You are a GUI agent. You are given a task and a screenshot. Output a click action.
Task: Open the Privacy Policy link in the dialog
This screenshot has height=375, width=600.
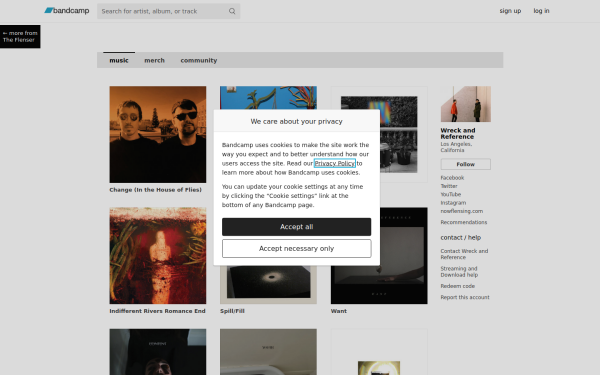coord(335,163)
